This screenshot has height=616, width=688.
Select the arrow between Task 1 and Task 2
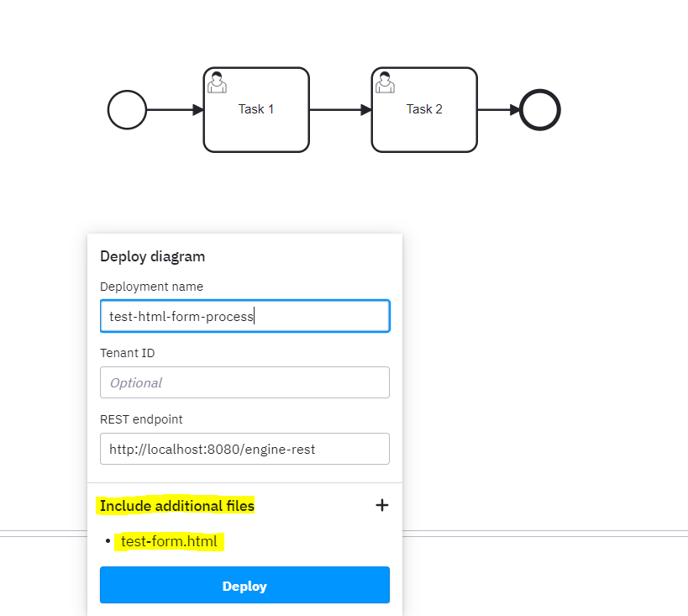point(340,110)
